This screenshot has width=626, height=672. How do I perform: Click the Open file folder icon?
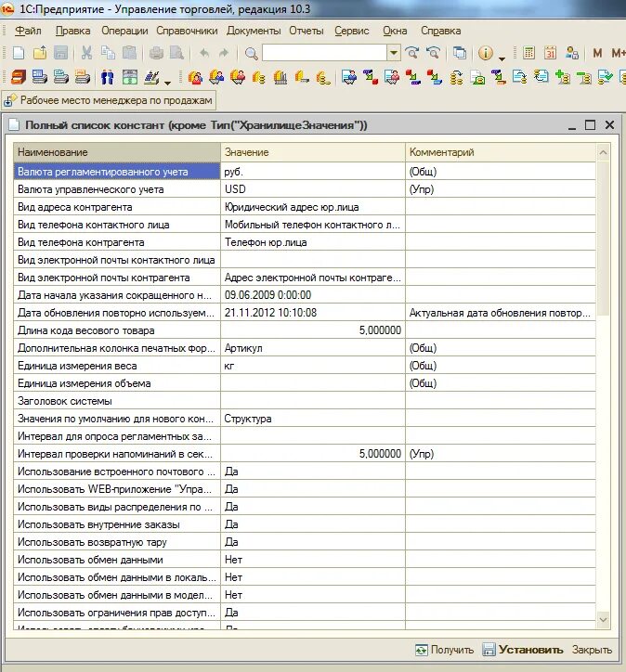click(40, 53)
